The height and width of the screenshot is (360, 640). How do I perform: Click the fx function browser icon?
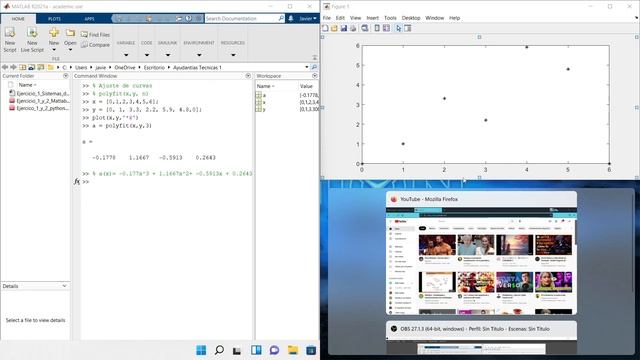77,182
